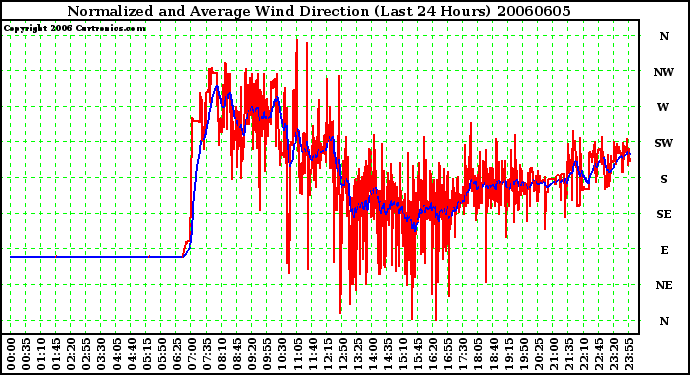Click the 21:00 time label
The image size is (690, 375).
coord(554,354)
